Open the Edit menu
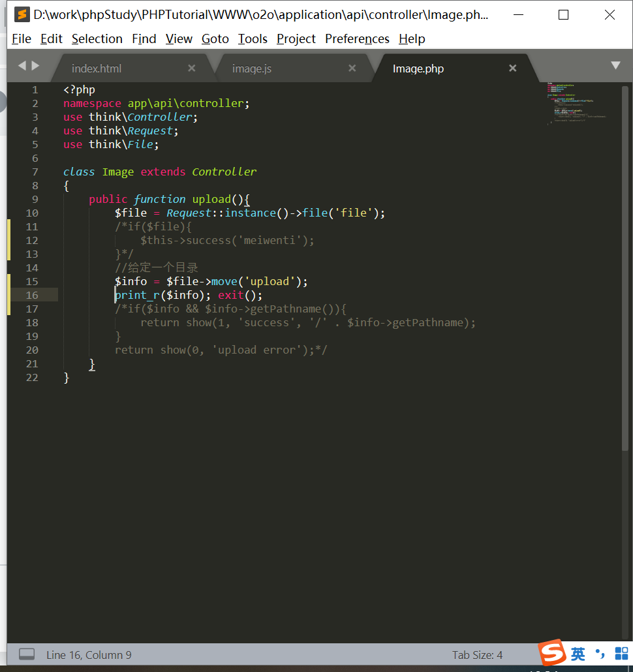Viewport: 633px width, 672px height. coord(52,39)
